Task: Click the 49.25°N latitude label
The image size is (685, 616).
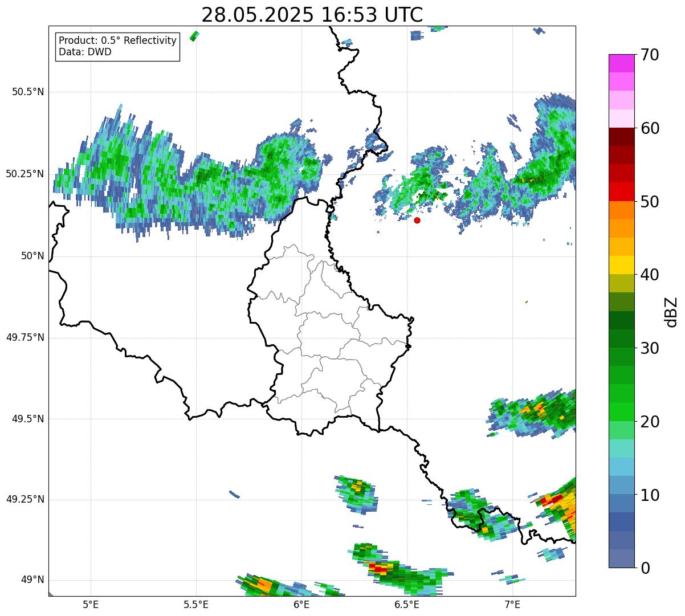Action: tap(25, 499)
